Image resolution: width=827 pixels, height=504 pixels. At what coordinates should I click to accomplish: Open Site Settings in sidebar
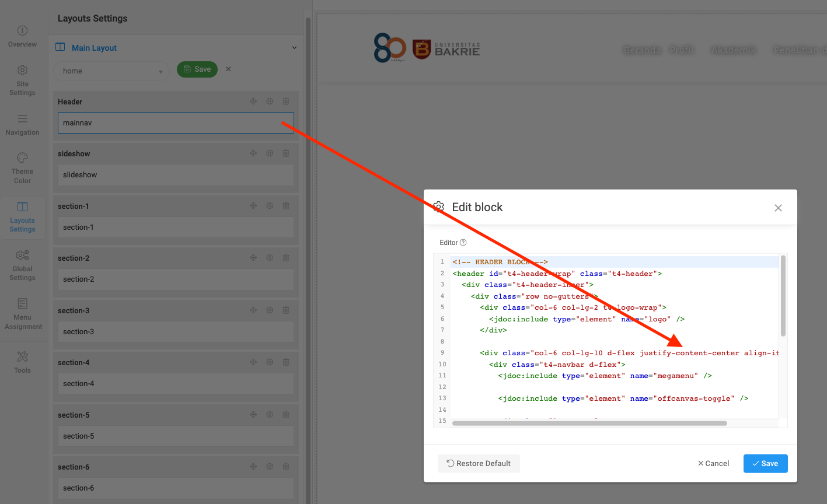[22, 80]
